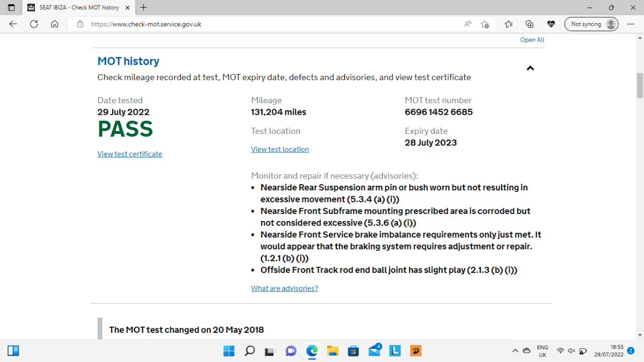Click the page vertical scrollbar thumb
Viewport: 644px width, 362px height.
pos(640,86)
